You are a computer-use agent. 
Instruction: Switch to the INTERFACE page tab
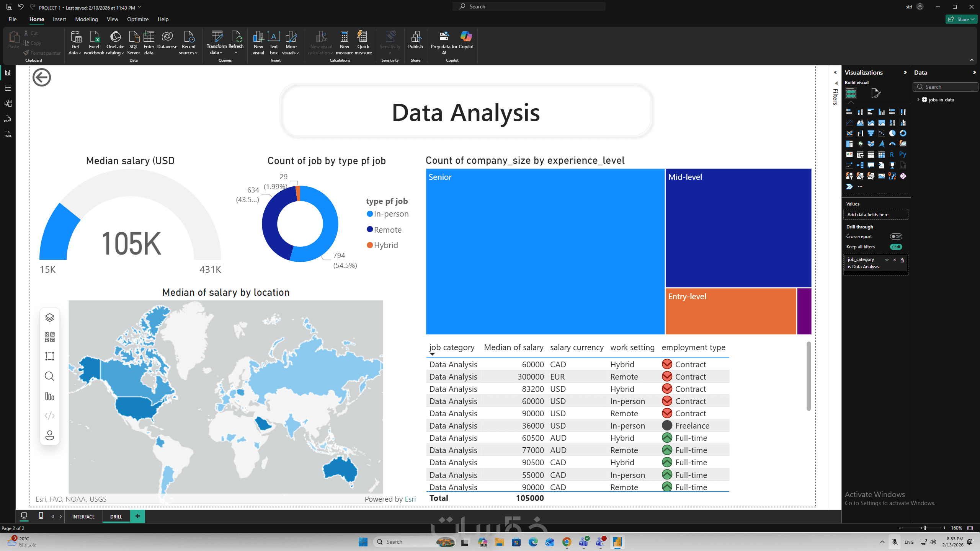83,517
